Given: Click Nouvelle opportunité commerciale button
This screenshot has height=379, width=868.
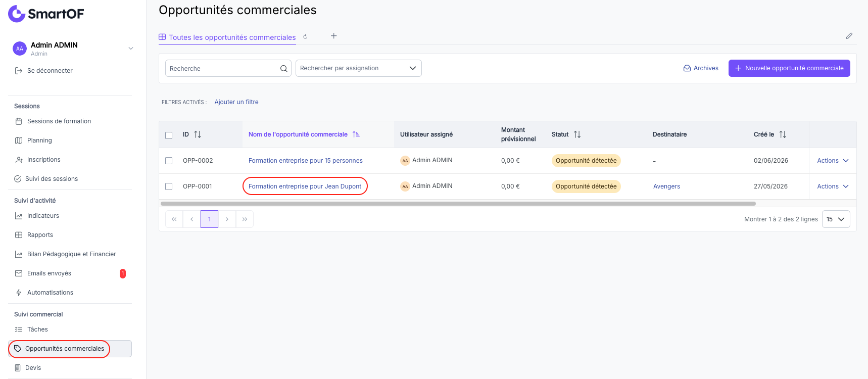Looking at the screenshot, I should click(x=789, y=68).
